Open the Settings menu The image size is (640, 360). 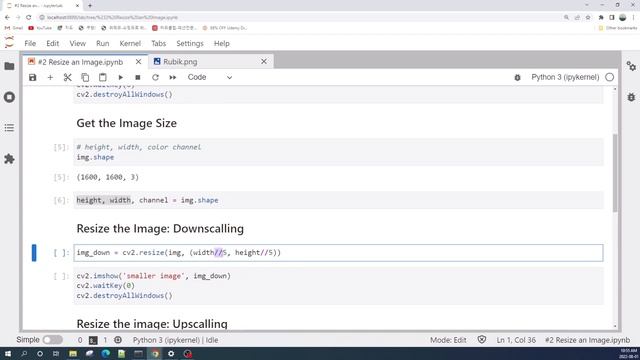pyautogui.click(x=190, y=43)
